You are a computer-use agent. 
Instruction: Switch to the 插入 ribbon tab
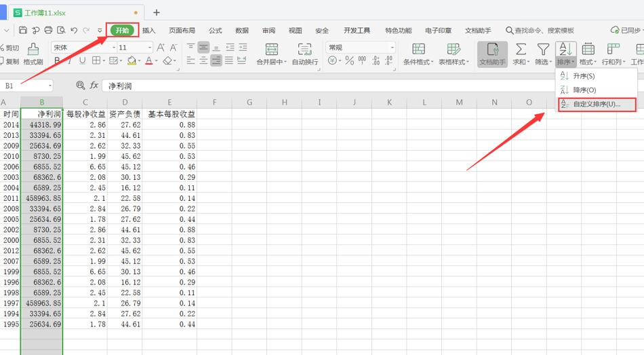[x=148, y=31]
